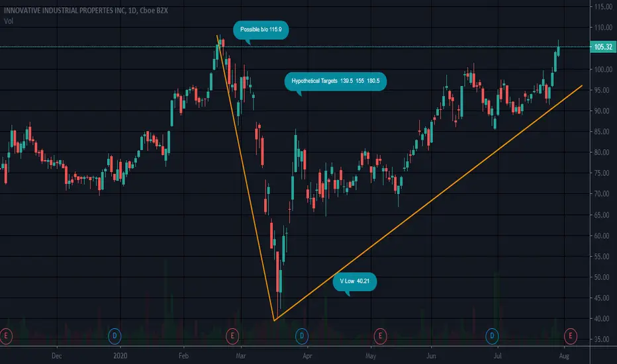
Task: Click the 90.00 price axis label
Action: (x=603, y=111)
